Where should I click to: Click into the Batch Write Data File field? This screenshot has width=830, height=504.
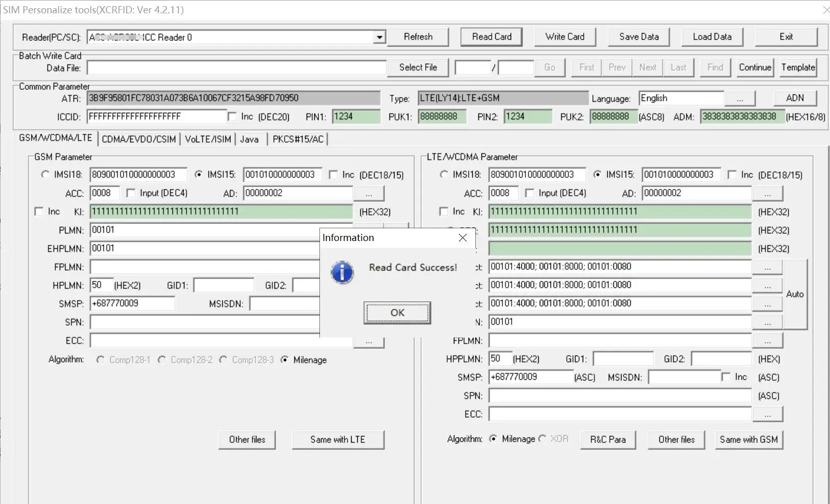tap(237, 68)
